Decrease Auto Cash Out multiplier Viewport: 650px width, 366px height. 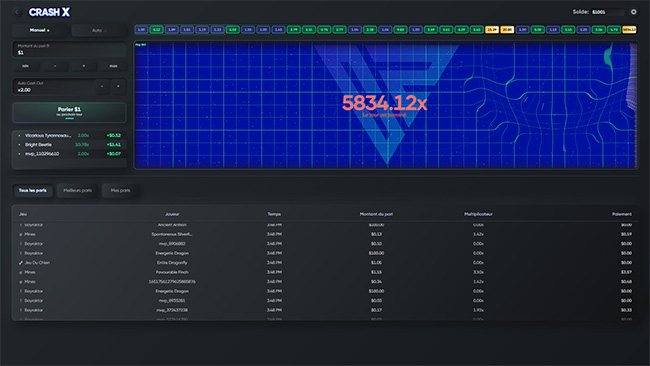(102, 86)
